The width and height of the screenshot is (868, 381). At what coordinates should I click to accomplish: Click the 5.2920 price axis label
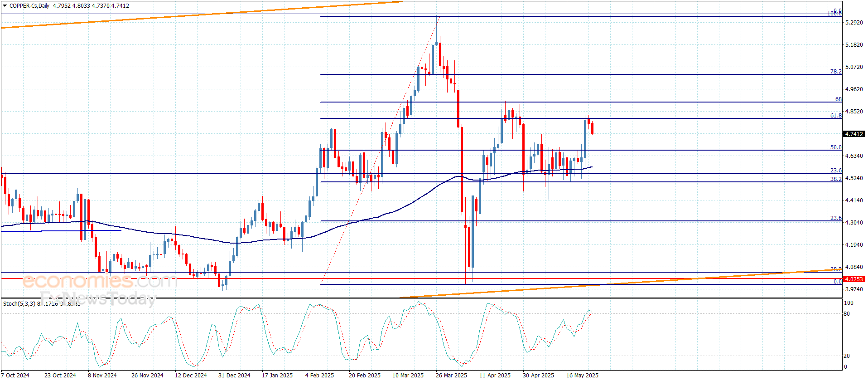point(854,23)
